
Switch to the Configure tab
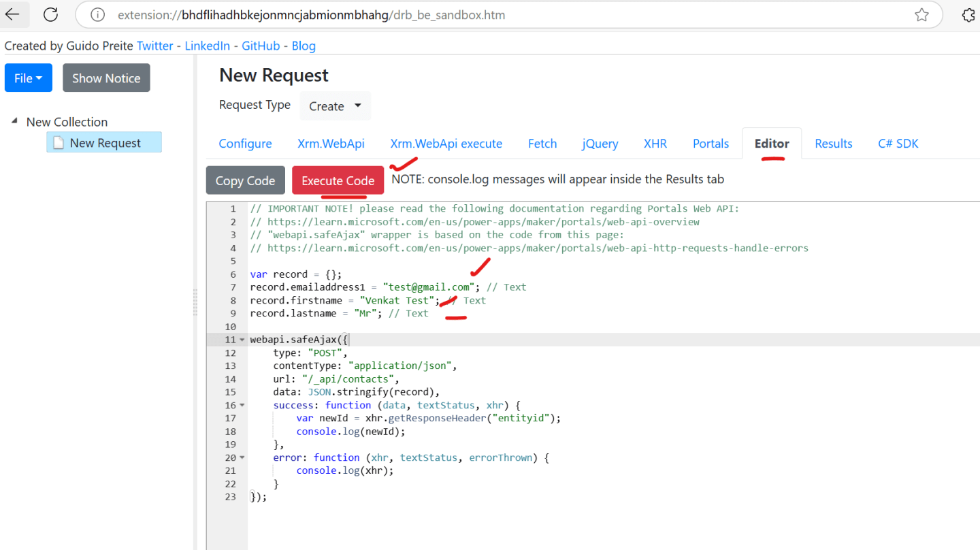click(x=245, y=144)
